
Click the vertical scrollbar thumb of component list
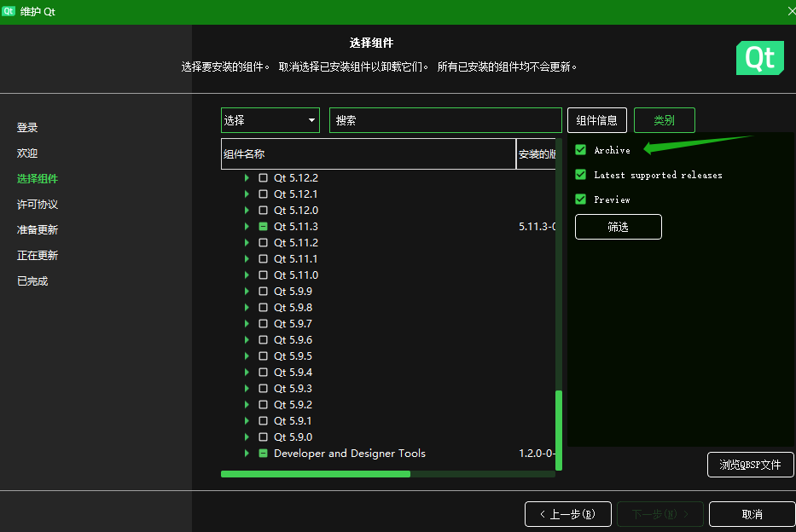559,430
